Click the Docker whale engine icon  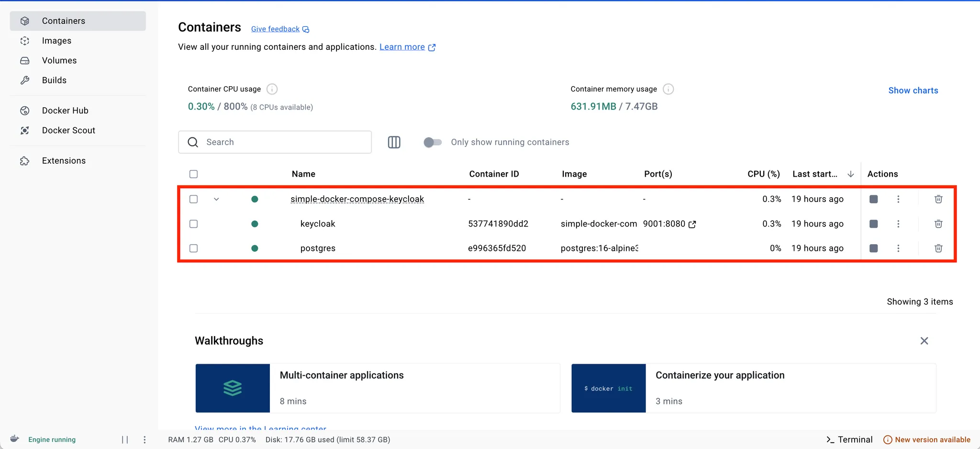point(15,439)
